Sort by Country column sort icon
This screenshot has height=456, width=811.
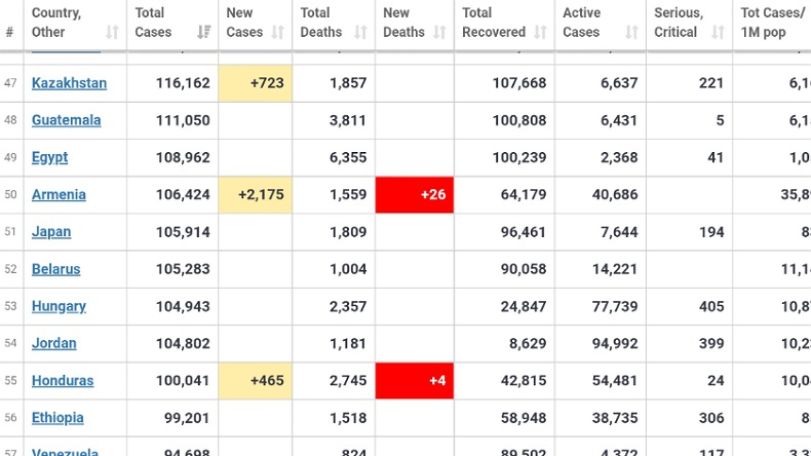pyautogui.click(x=112, y=33)
